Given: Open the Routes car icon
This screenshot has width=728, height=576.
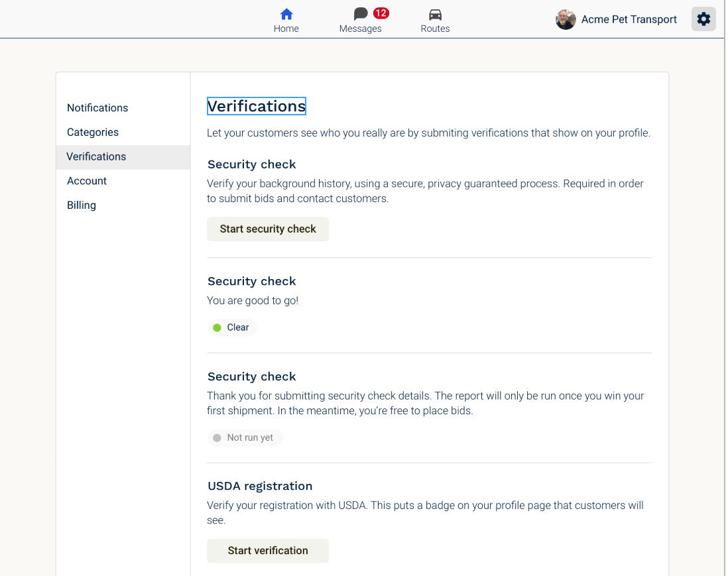Looking at the screenshot, I should [x=435, y=15].
